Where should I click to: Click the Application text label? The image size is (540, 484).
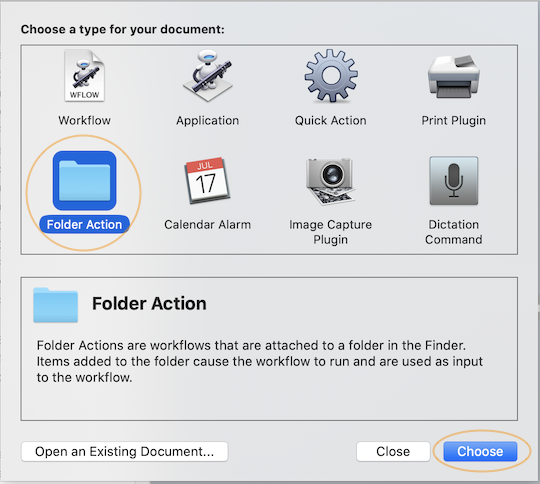[208, 121]
